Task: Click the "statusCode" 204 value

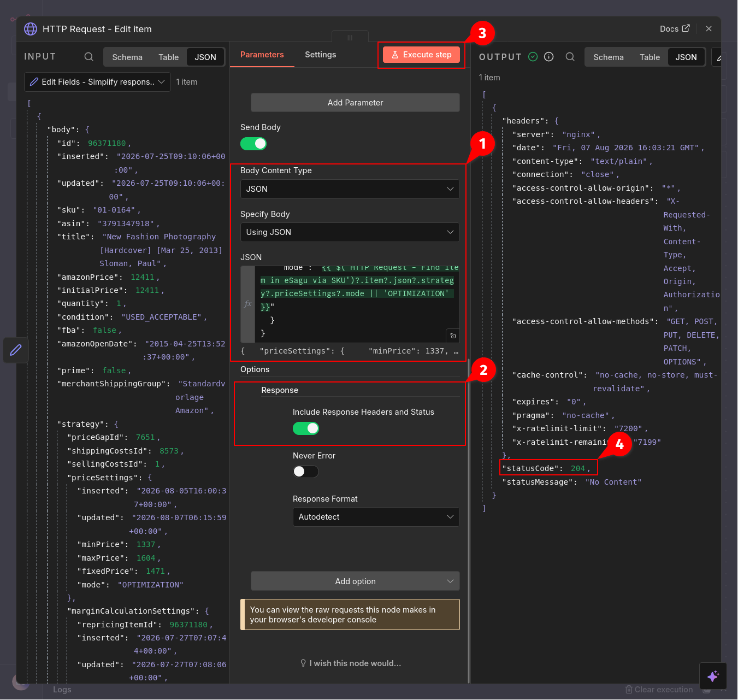Action: (x=578, y=468)
